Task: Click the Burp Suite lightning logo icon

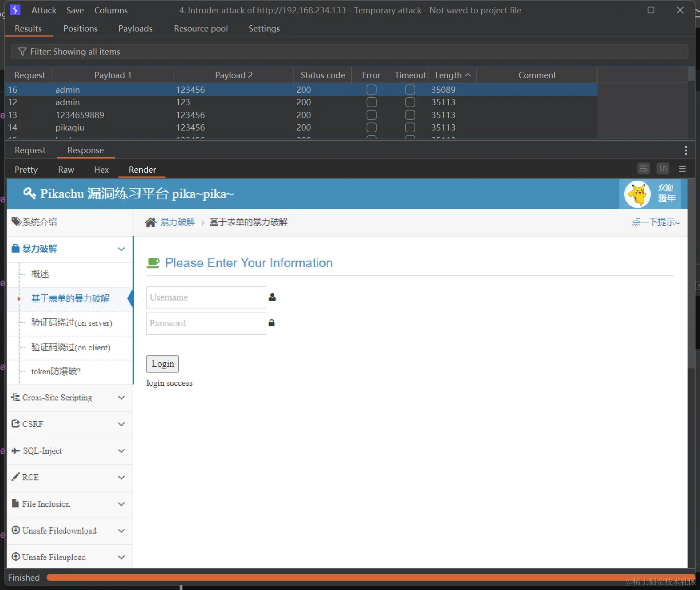Action: (x=15, y=10)
